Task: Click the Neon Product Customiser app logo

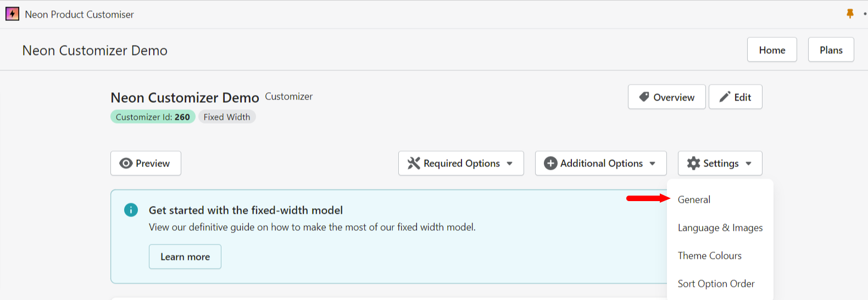Action: tap(12, 14)
